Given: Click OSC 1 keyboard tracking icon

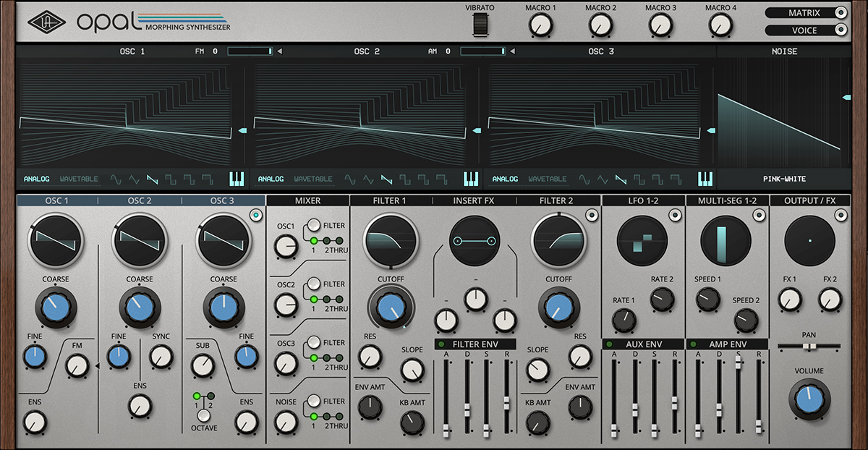Looking at the screenshot, I should coord(237,179).
